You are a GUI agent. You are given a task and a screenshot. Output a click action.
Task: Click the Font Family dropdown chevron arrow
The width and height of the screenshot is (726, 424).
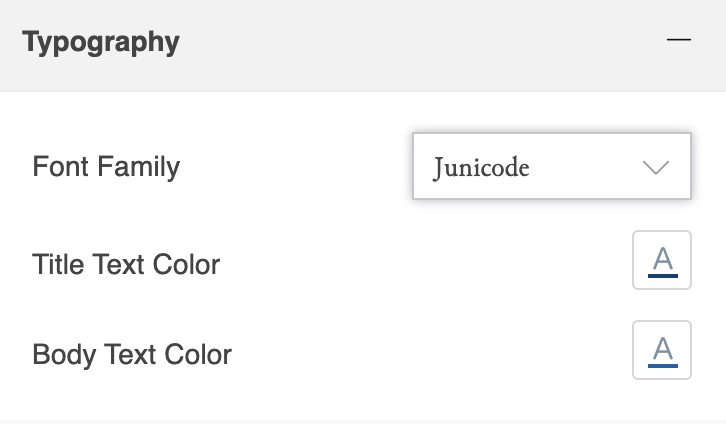656,167
